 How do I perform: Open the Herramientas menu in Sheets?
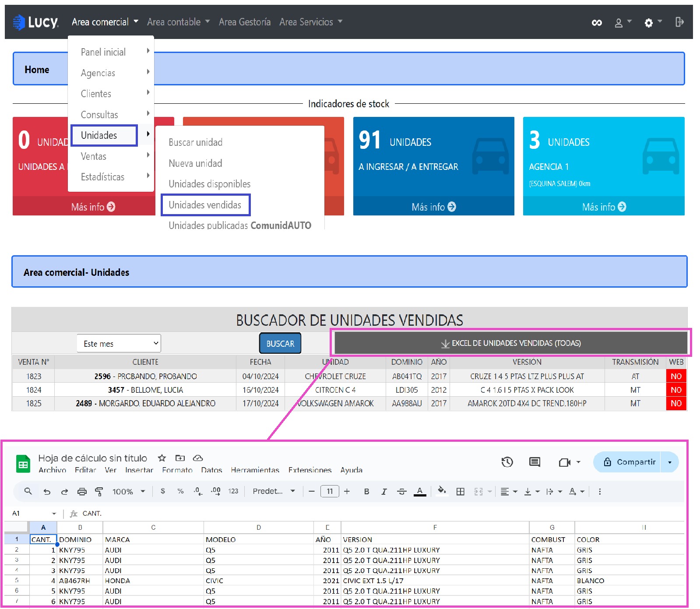[x=255, y=470]
